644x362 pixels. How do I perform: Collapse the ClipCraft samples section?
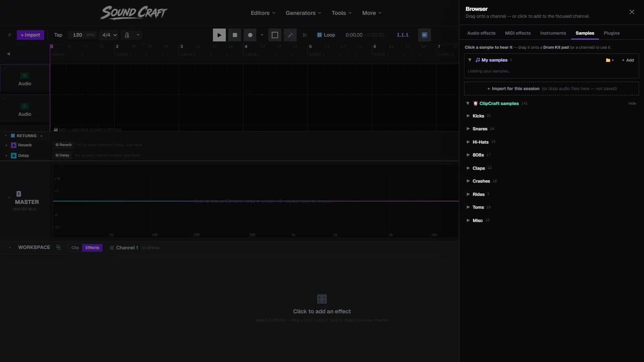click(x=468, y=103)
